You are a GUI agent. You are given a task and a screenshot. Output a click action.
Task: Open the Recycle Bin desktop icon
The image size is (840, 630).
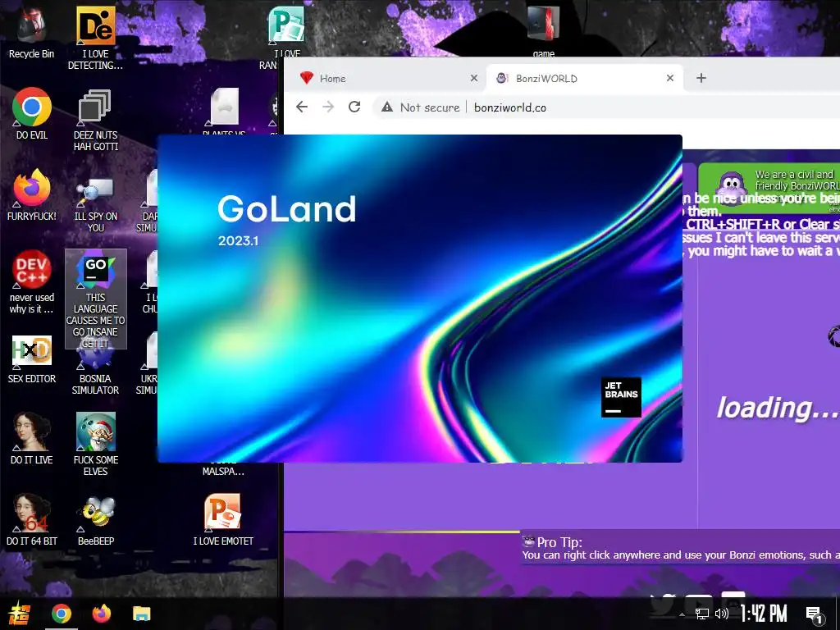[x=31, y=32]
